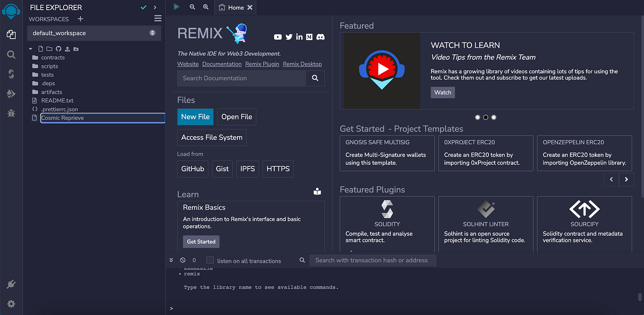Open Deploy & run transactions icon
Image resolution: width=644 pixels, height=315 pixels.
tap(11, 94)
